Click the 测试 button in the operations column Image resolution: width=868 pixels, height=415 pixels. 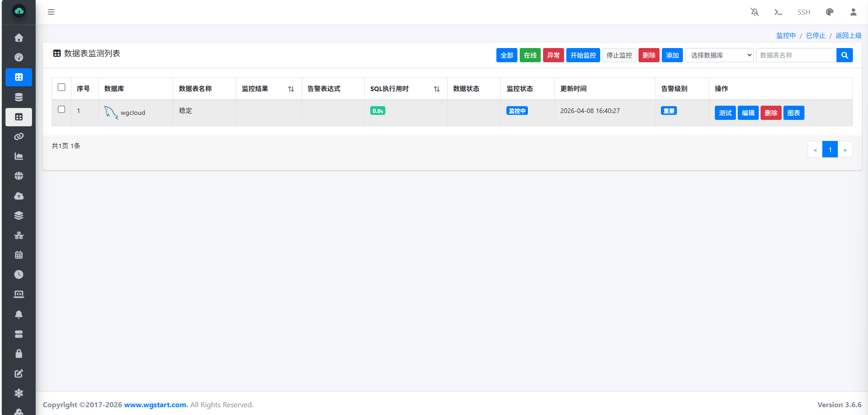click(x=725, y=113)
